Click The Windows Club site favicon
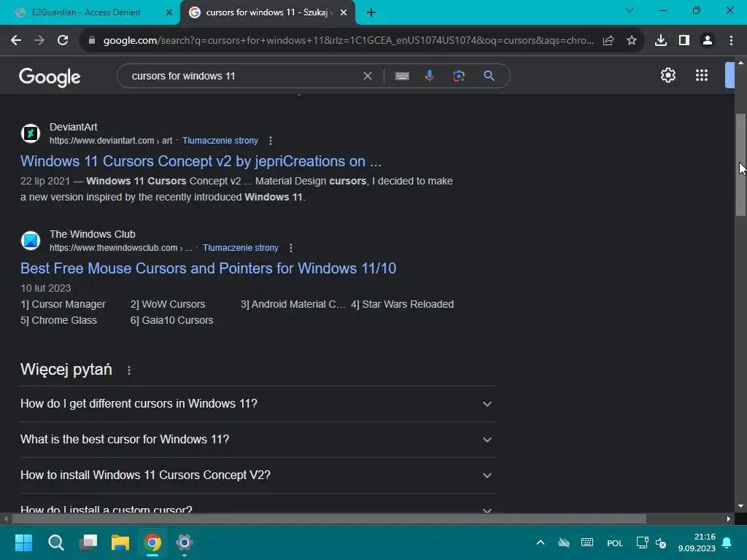The height and width of the screenshot is (560, 747). click(x=31, y=241)
